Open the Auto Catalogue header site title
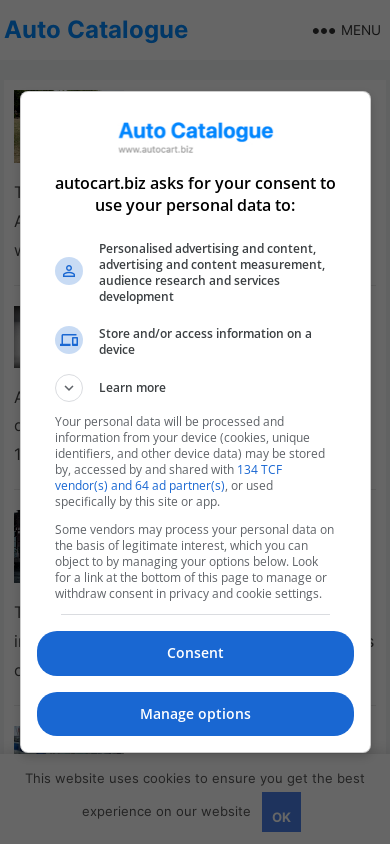 tap(96, 30)
